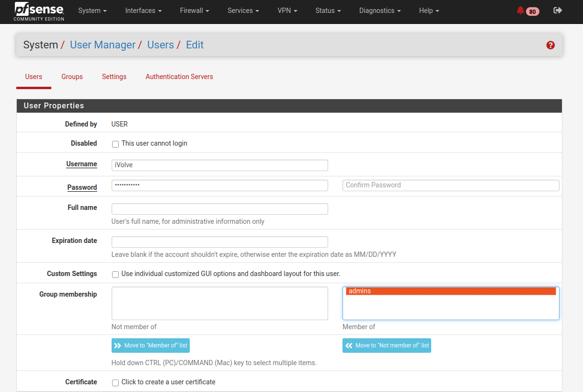The height and width of the screenshot is (392, 583).
Task: Click the Confirm Password field
Action: 451,185
